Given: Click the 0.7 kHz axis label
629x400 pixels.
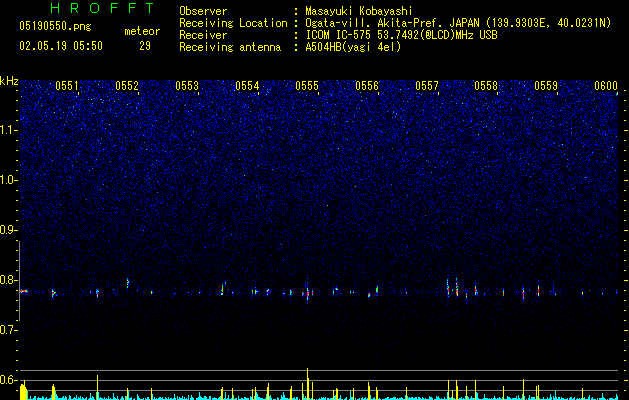Looking at the screenshot, I should 8,330.
